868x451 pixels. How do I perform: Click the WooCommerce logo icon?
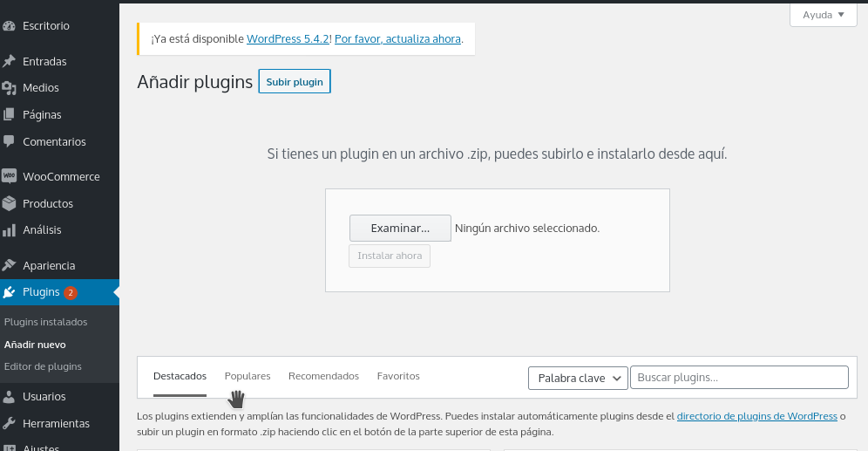coord(9,176)
